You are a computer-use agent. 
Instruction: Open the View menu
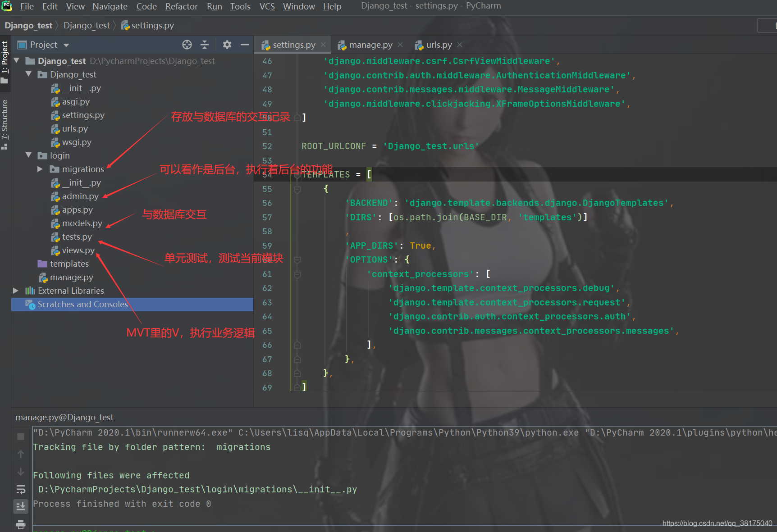pyautogui.click(x=75, y=6)
